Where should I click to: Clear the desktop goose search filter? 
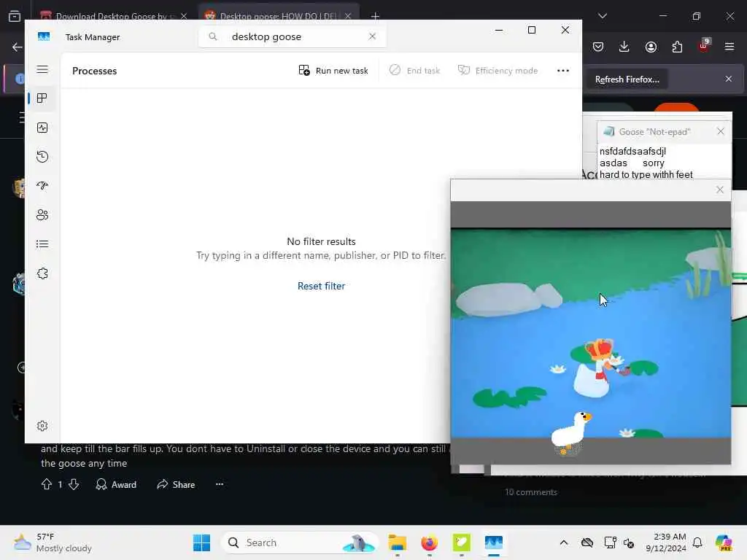click(x=372, y=36)
